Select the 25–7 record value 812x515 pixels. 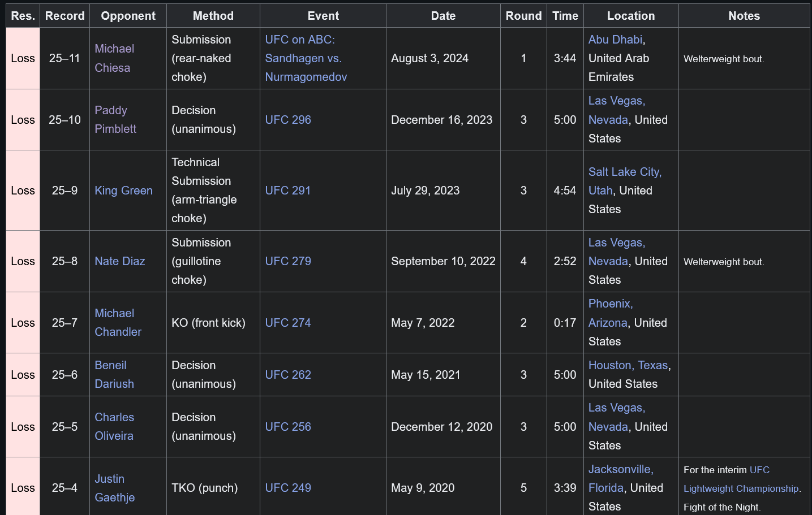[65, 323]
